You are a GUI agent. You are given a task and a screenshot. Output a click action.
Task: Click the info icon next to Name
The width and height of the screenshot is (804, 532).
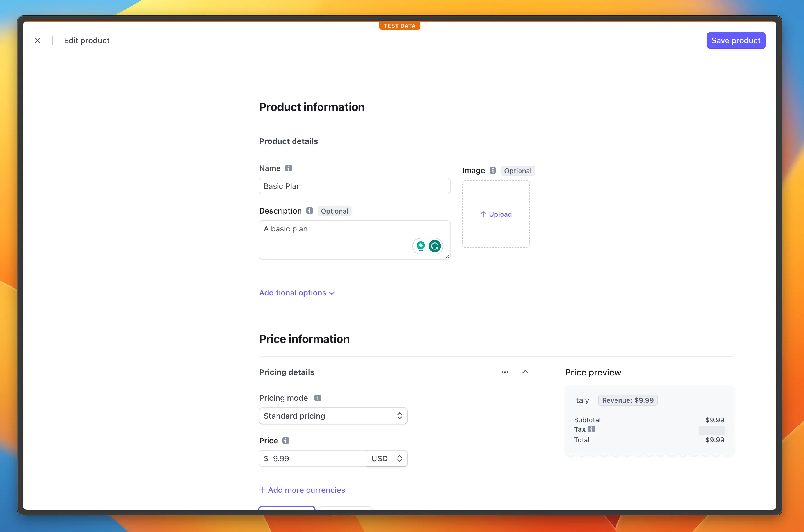coord(289,168)
